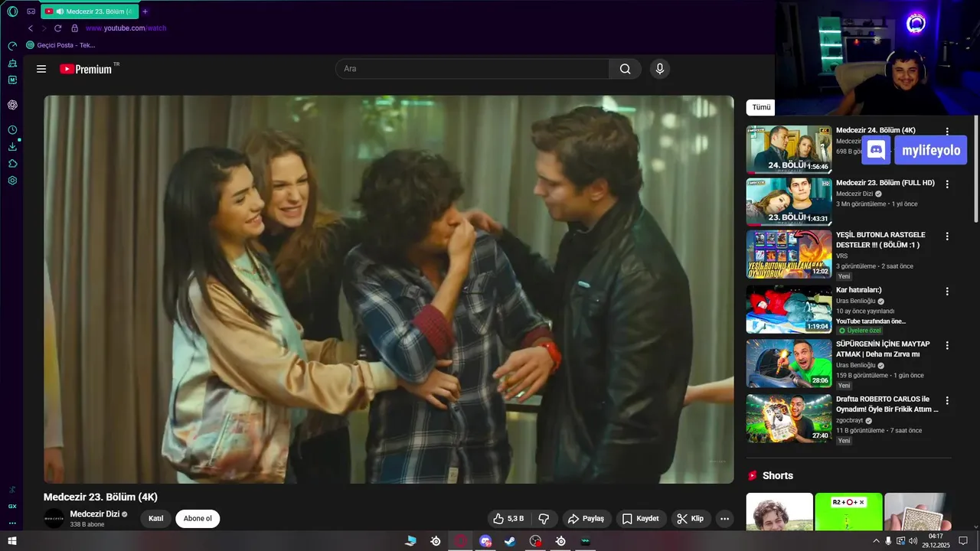
Task: Create a clip with Klip scissors button
Action: [x=691, y=519]
